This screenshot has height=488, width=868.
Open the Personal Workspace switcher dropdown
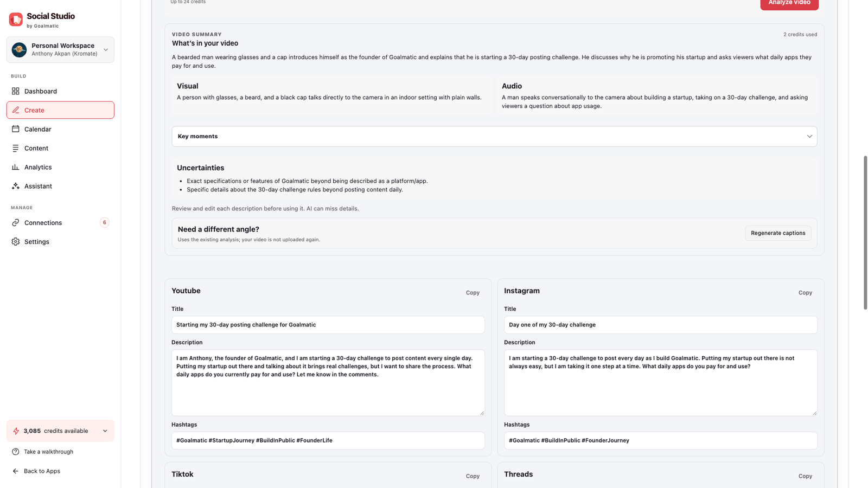(60, 50)
